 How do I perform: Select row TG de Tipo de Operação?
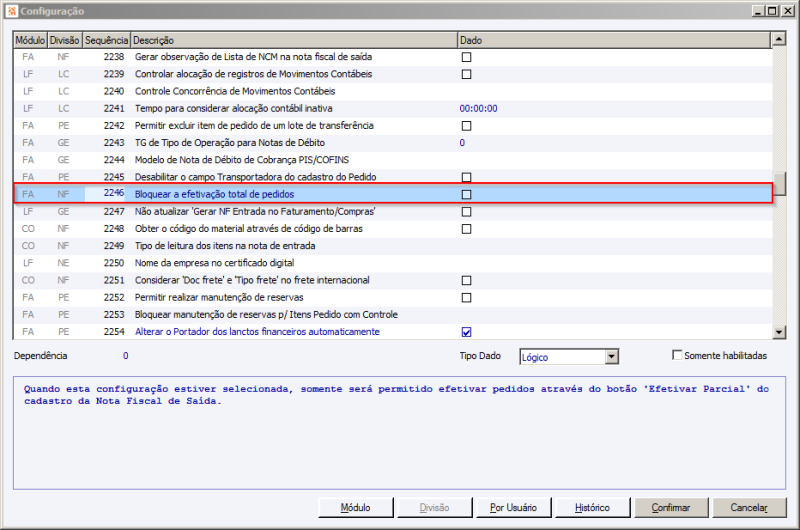click(393, 143)
